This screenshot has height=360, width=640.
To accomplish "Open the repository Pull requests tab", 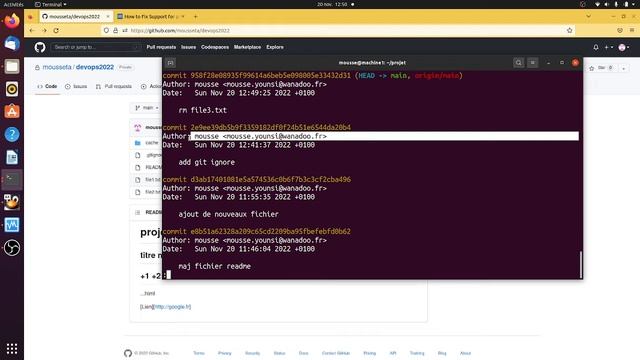I will 114,87.
